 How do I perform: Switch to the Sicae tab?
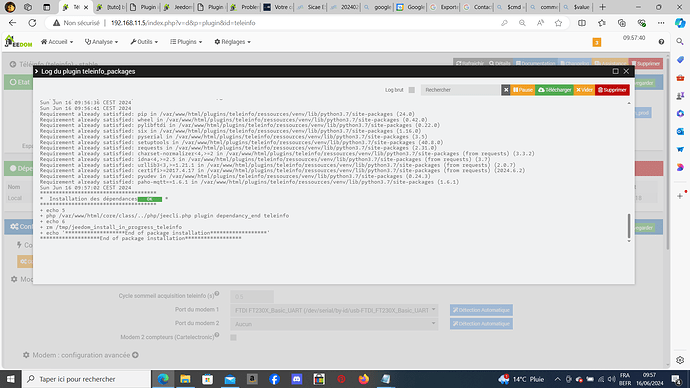311,7
